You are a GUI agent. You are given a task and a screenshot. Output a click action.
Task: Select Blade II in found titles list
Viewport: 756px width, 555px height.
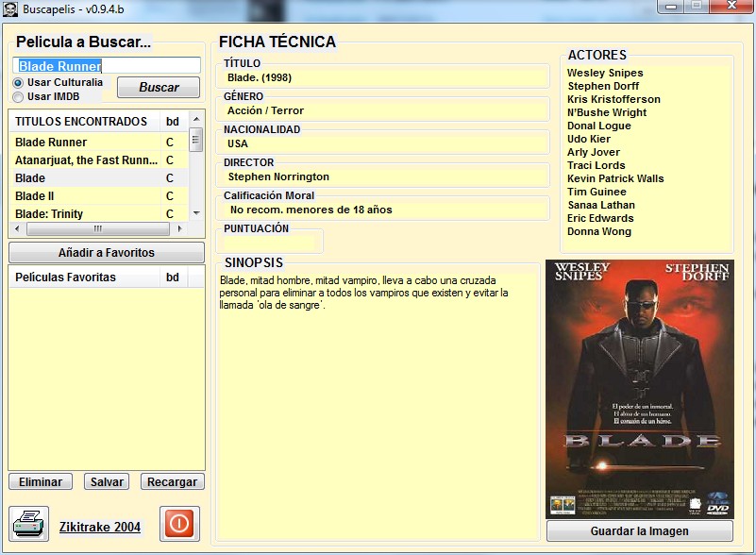[x=99, y=195]
